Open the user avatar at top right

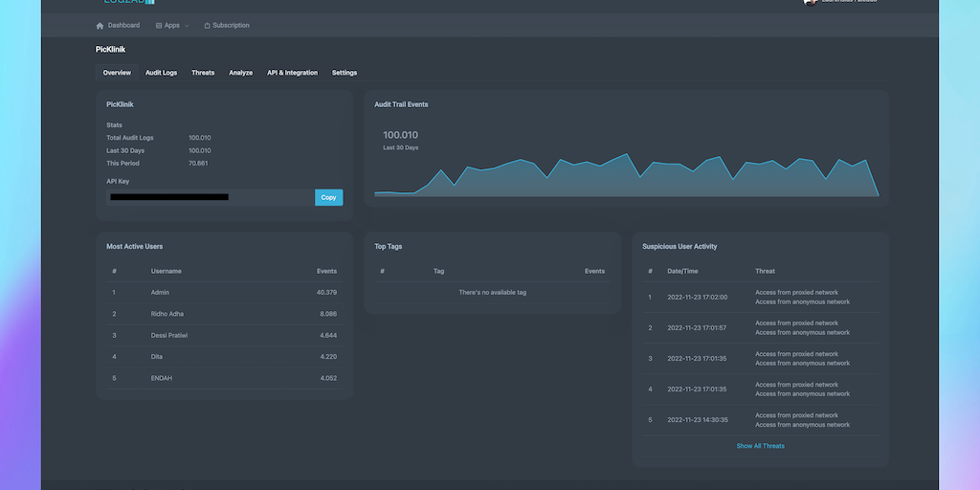[811, 3]
